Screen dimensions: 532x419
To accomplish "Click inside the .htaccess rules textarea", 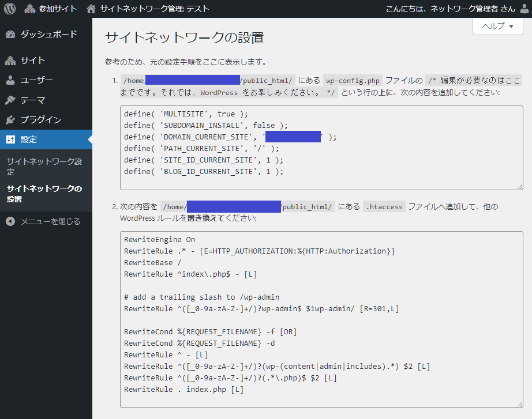I will coord(321,319).
